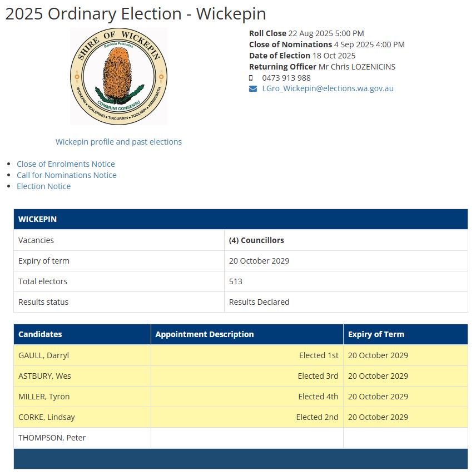Click the envelope email icon
This screenshot has width=476, height=475.
pyautogui.click(x=253, y=88)
